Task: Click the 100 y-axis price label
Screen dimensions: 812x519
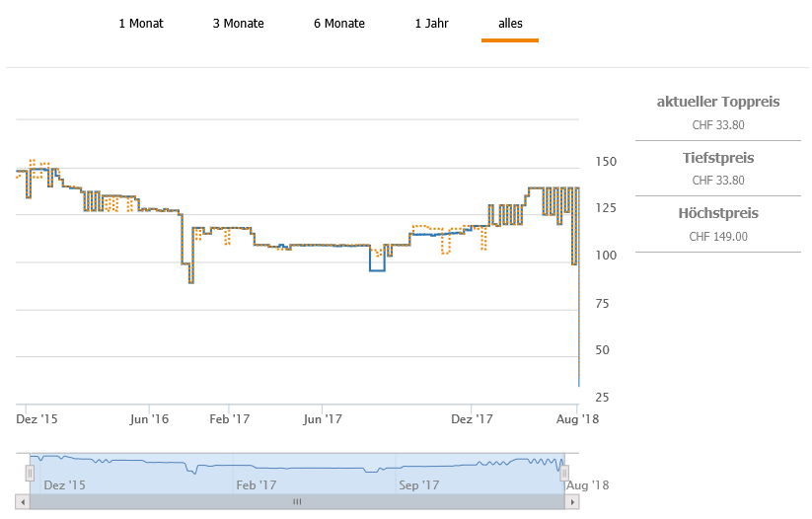Action: (x=608, y=255)
